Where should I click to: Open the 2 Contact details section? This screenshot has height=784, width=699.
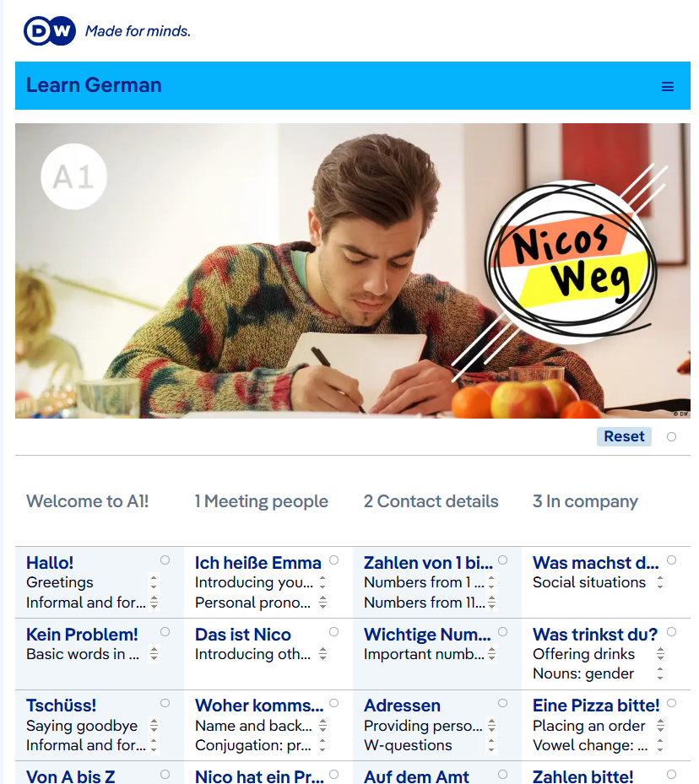point(431,501)
